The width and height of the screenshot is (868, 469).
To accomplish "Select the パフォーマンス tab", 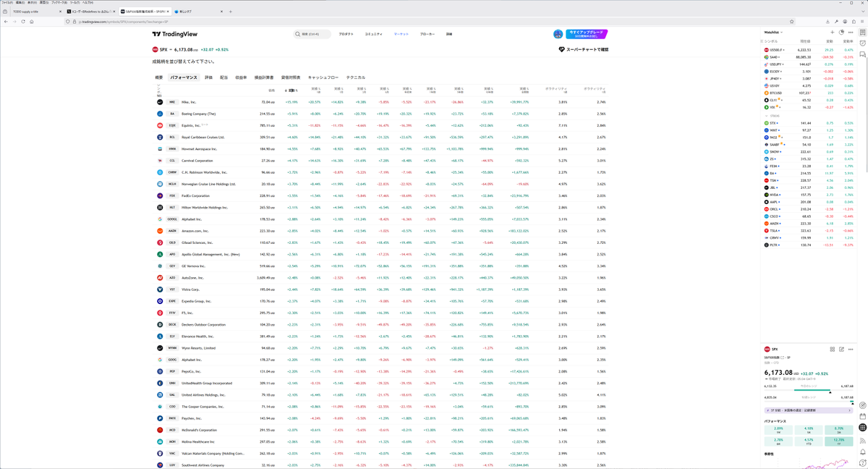I will [183, 77].
